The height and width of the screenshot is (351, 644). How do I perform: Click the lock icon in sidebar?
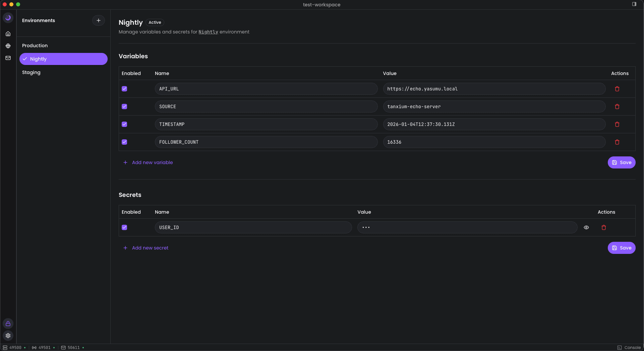coord(8,324)
